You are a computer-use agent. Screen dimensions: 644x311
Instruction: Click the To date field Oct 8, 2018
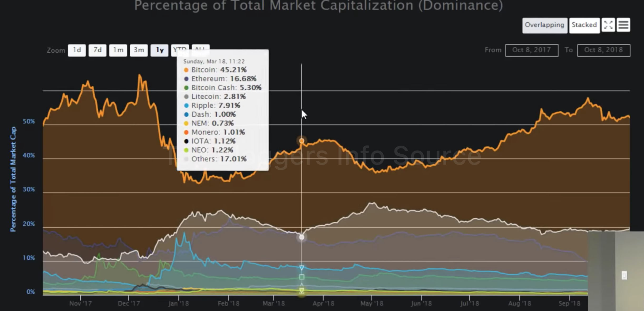coord(603,50)
